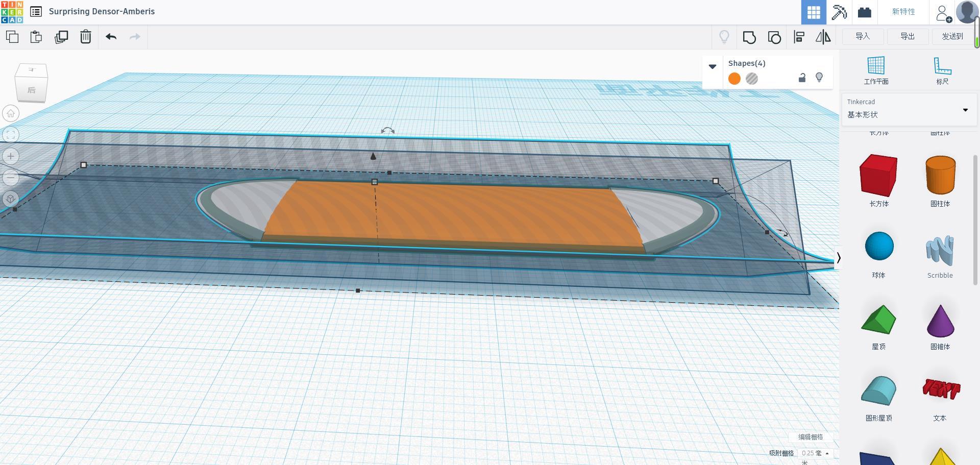Select the 工作平面 workplane tool
The image size is (980, 465).
(x=876, y=70)
